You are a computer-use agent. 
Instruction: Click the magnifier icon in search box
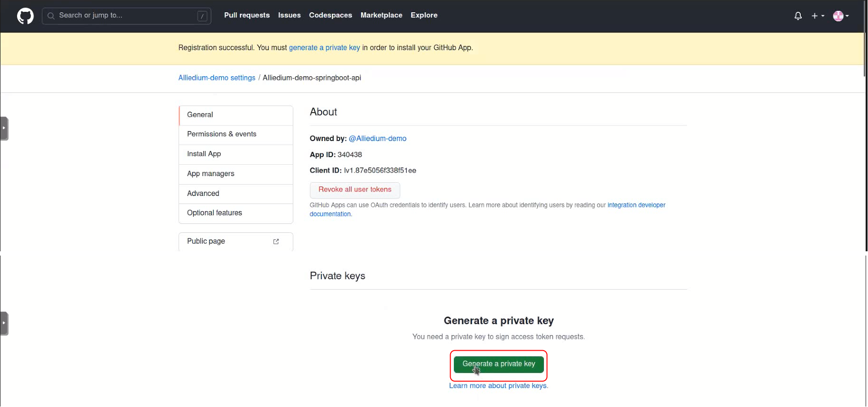51,16
